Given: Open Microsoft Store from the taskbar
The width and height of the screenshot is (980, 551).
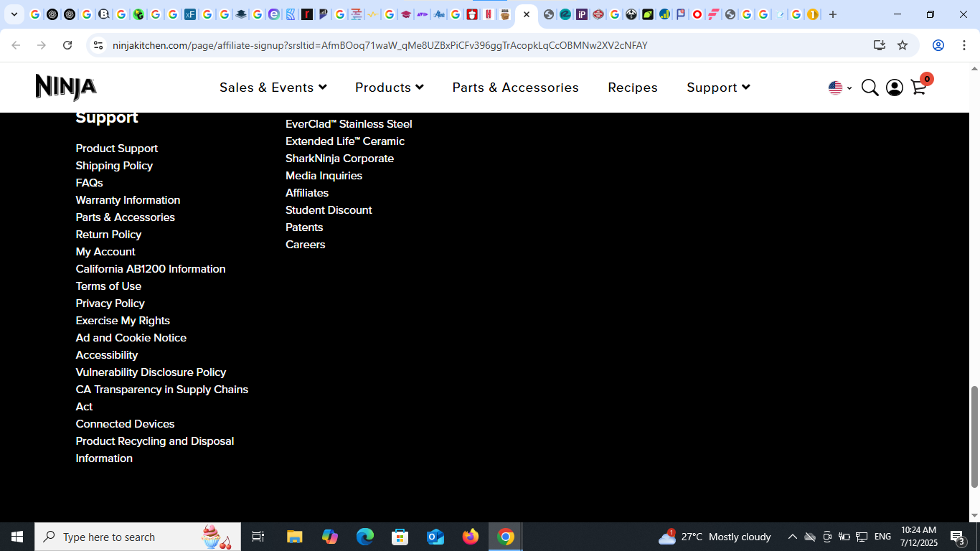Looking at the screenshot, I should click(x=400, y=537).
